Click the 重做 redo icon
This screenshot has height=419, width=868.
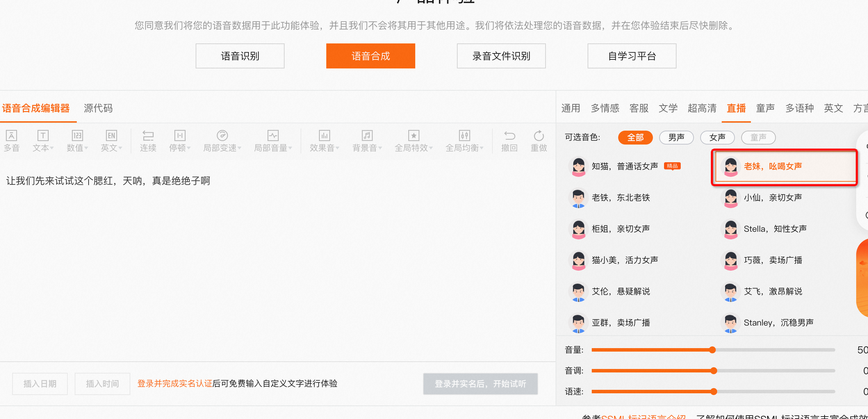[539, 141]
